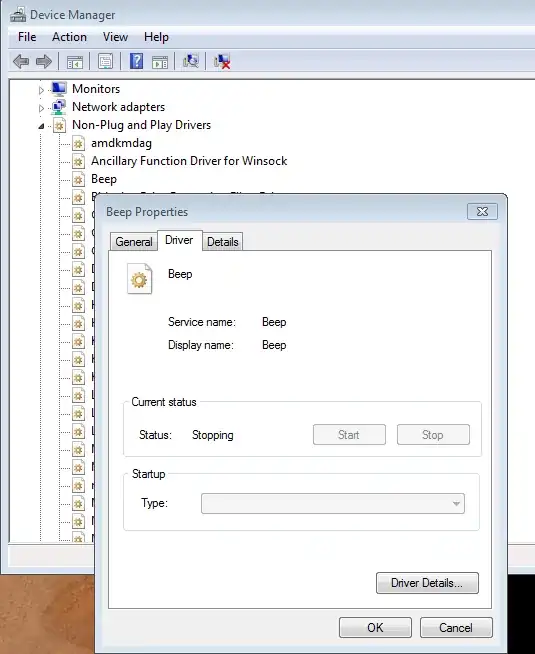Click the Monitors category icon
Viewport: 535px width, 654px height.
click(x=59, y=88)
